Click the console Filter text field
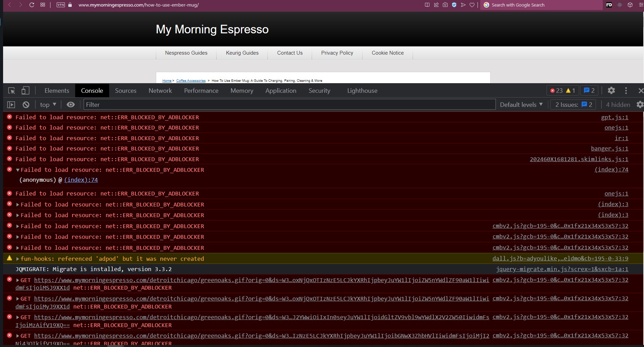644x347 pixels. (289, 105)
